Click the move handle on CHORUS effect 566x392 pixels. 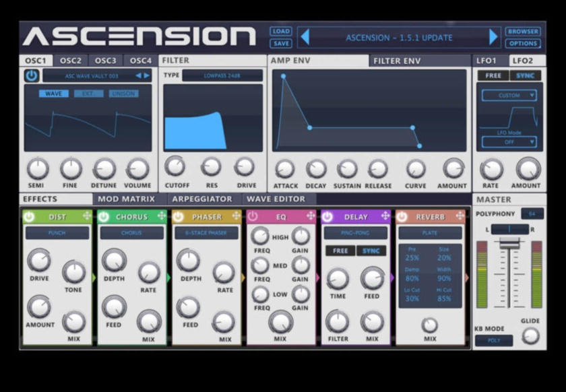[x=162, y=216]
